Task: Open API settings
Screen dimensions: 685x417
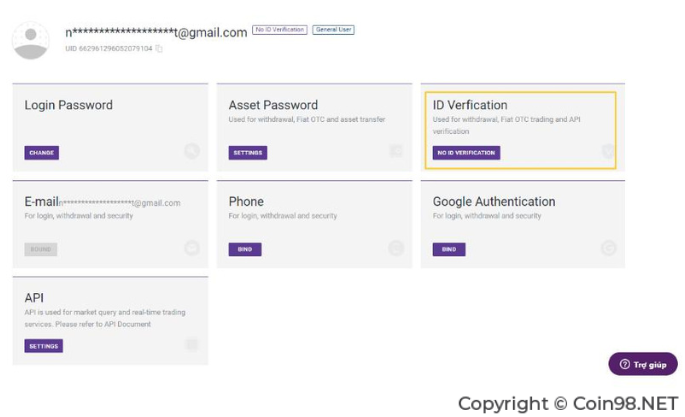Action: click(44, 346)
